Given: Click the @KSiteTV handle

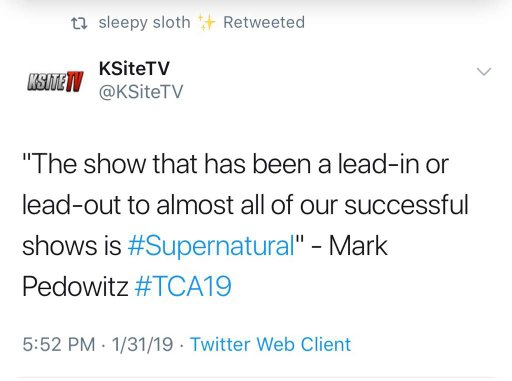Looking at the screenshot, I should (x=141, y=91).
